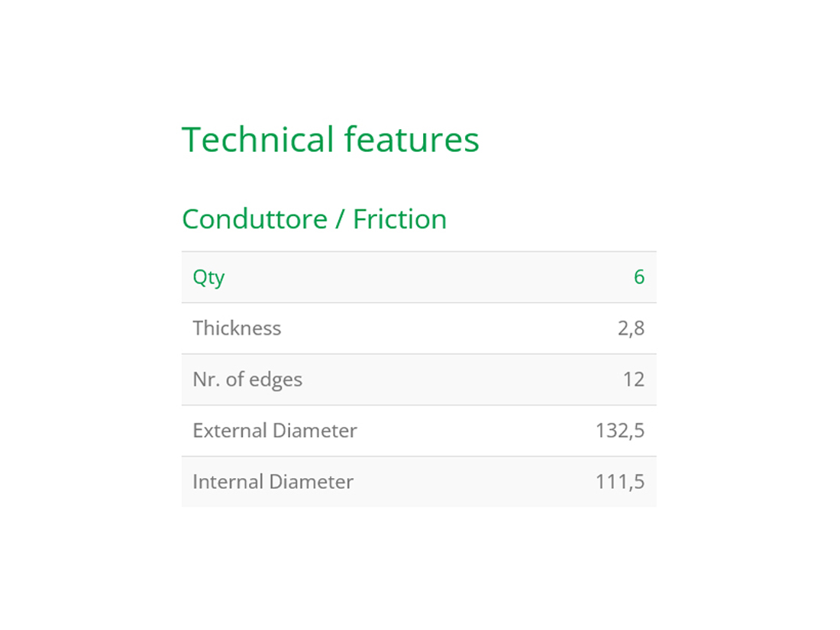Click the green "Qty" label
The image size is (840, 630).
tap(208, 277)
